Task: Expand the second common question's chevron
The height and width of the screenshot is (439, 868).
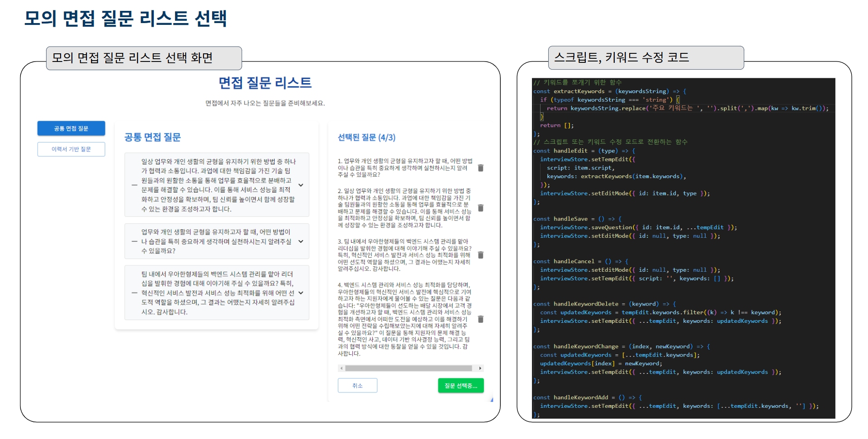Action: pyautogui.click(x=301, y=241)
